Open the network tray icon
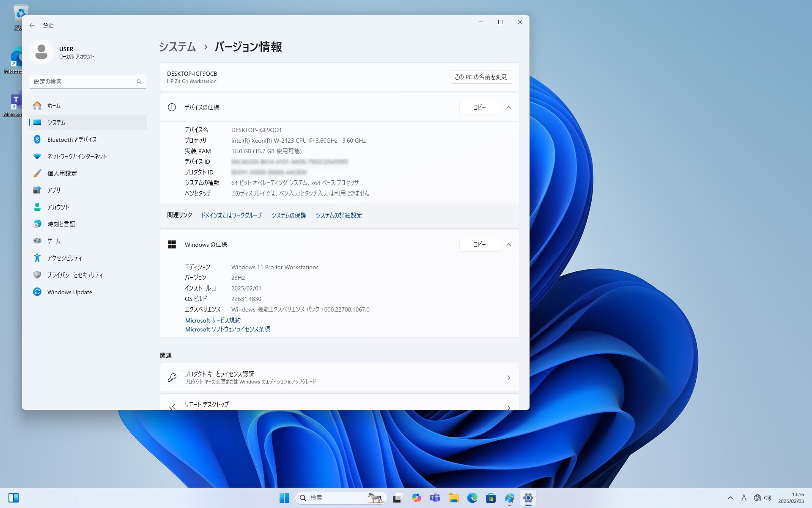 (757, 498)
